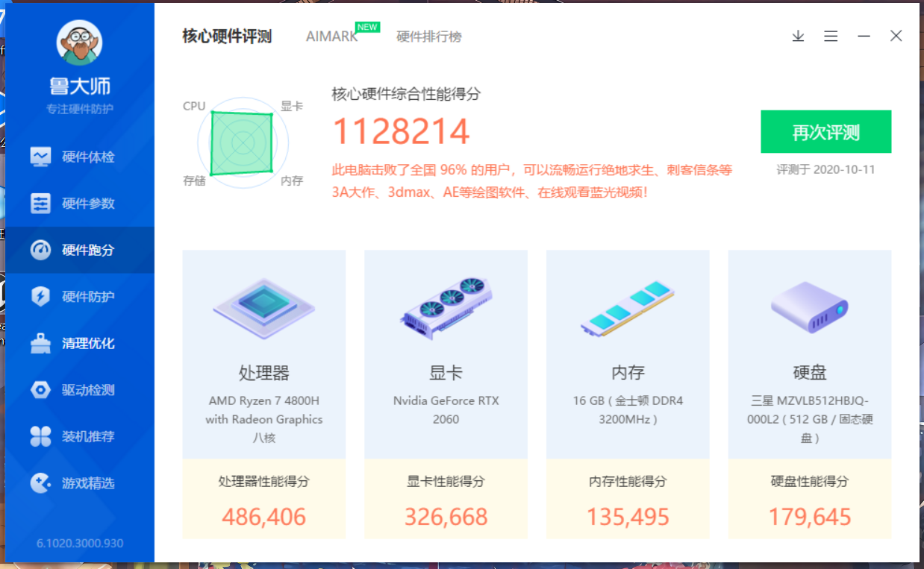924x569 pixels.
Task: Click graphics score 326,668
Action: [x=446, y=517]
